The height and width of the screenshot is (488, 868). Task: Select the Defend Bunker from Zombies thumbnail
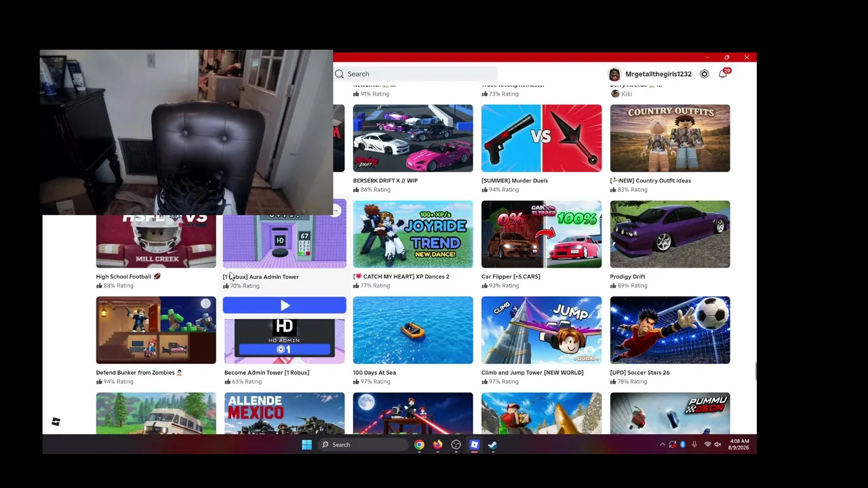[156, 330]
